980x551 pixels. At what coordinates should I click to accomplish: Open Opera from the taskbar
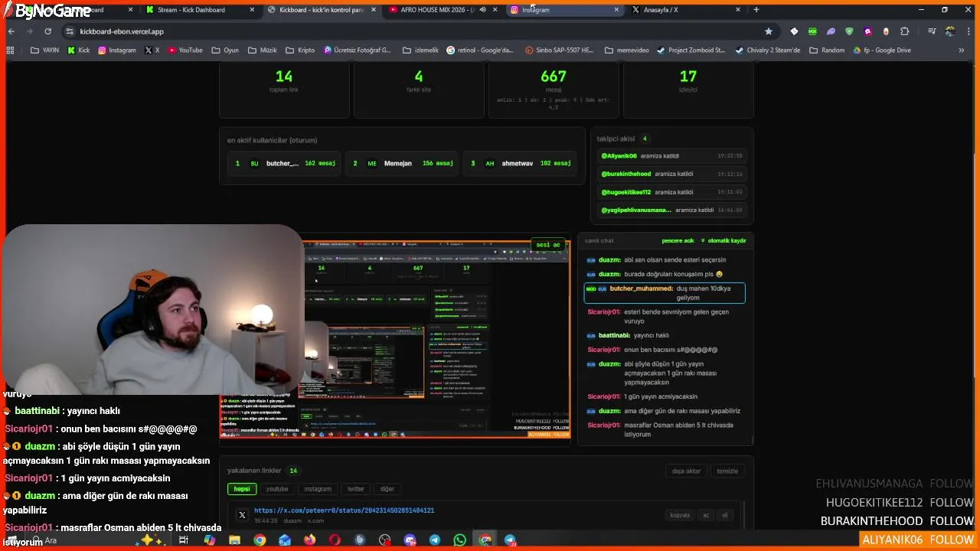pos(335,540)
